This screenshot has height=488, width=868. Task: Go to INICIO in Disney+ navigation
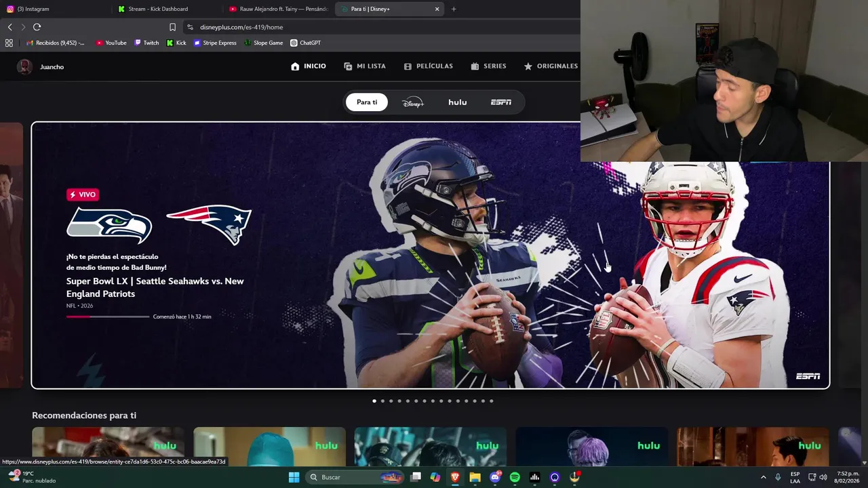[309, 66]
